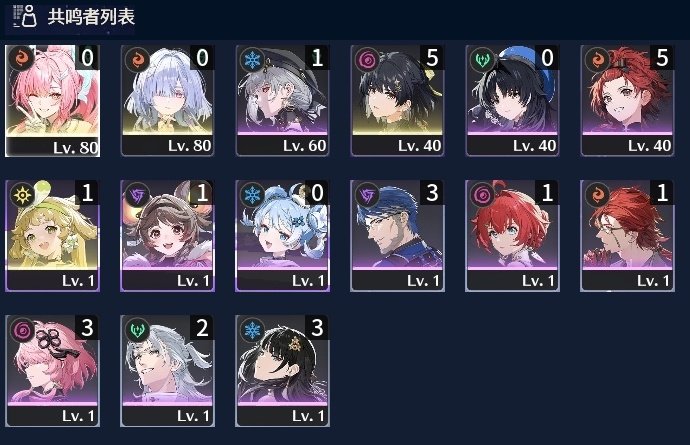Click the havoc element icon on black-haired Lv. 40 card
Screen dimensions: 690x445
pos(367,59)
